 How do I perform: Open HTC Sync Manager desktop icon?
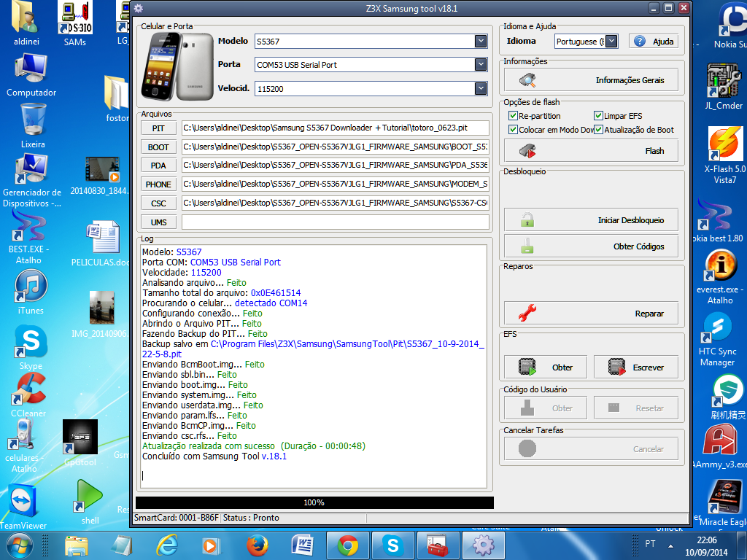click(717, 340)
